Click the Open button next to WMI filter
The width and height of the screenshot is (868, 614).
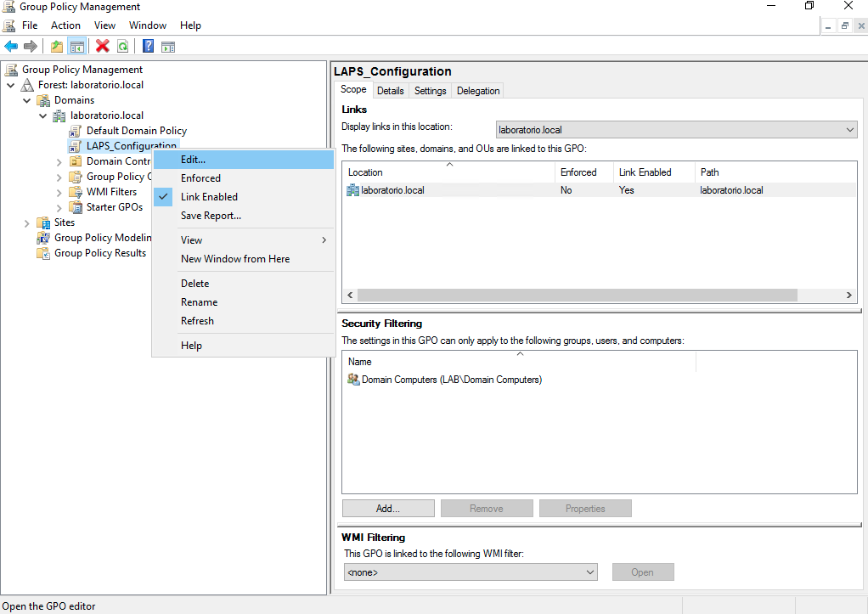pyautogui.click(x=643, y=572)
